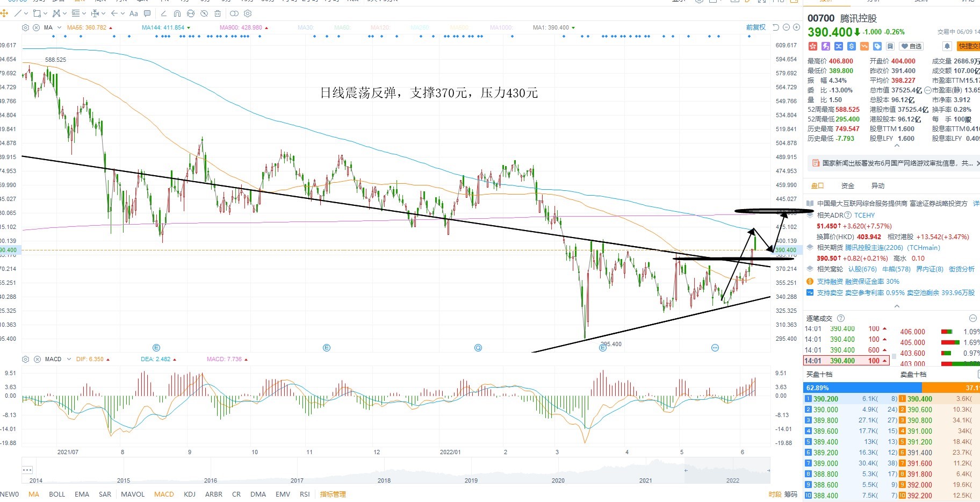Click the Hong Kong market flag icon
This screenshot has width=980, height=502.
tap(813, 46)
